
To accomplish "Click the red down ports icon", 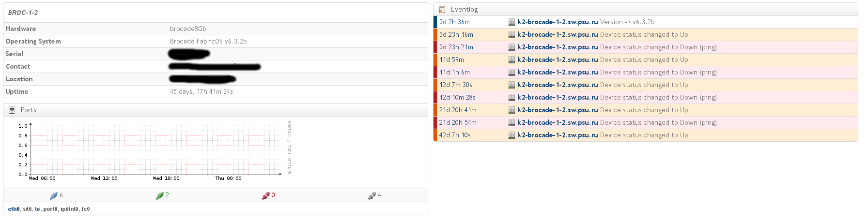I will click(265, 195).
